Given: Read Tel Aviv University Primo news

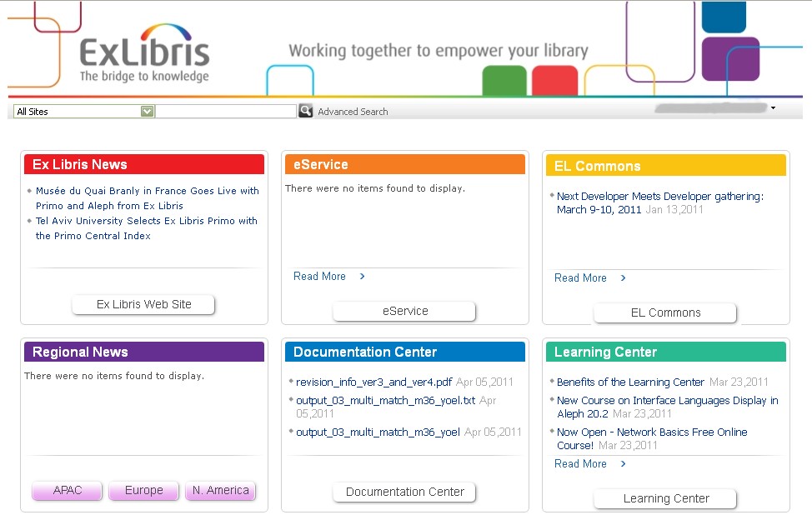Looking at the screenshot, I should click(x=146, y=228).
